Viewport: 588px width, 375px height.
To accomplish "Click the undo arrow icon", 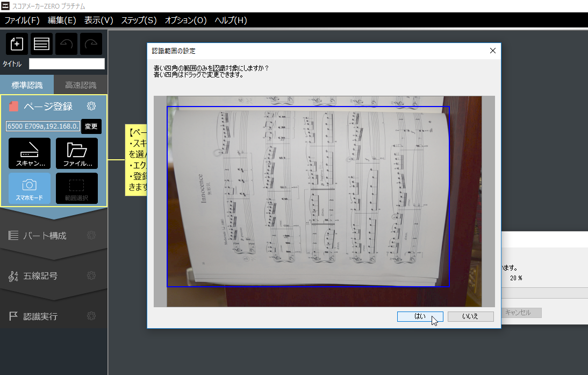I will [x=66, y=44].
